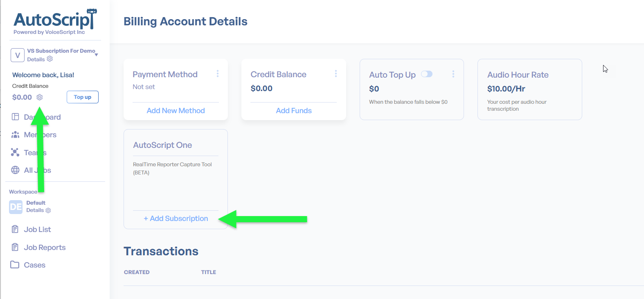Click the Cases folder icon
Image resolution: width=644 pixels, height=299 pixels.
(15, 265)
